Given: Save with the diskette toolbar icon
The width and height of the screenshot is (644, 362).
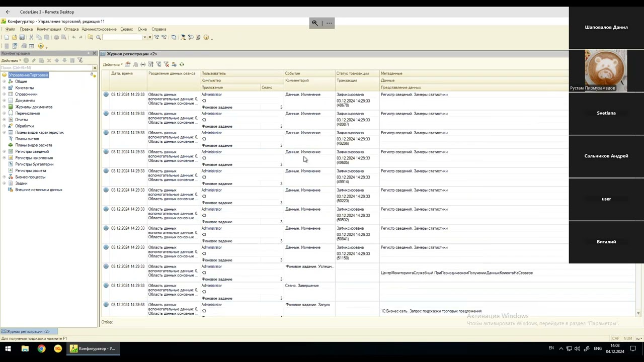Looking at the screenshot, I should [22, 37].
